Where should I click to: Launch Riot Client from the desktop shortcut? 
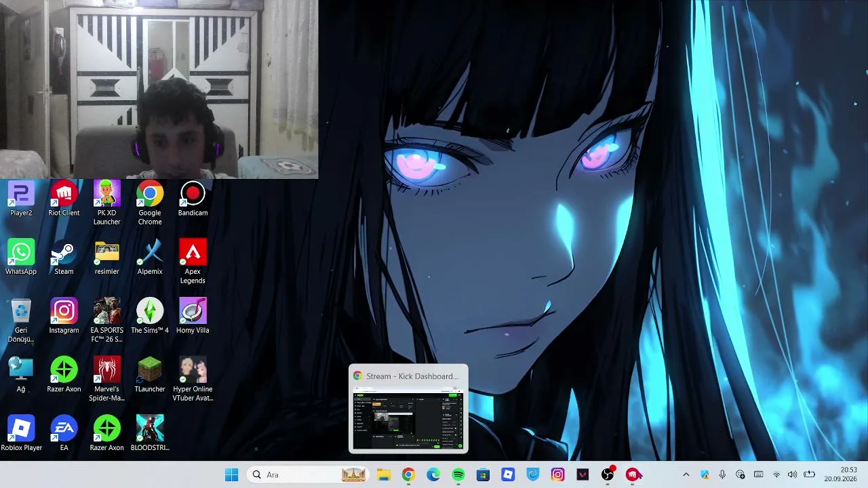tap(64, 199)
